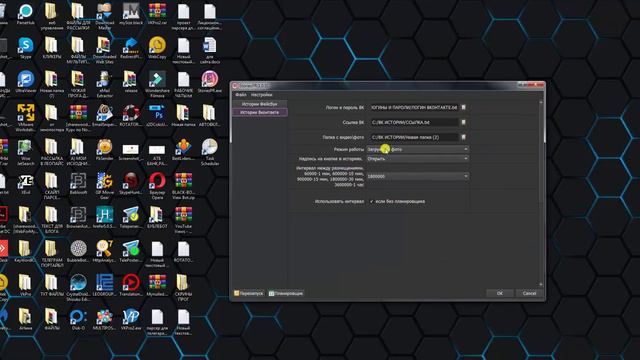
Task: Select the TelePoster desktop icon
Action: coord(131,251)
